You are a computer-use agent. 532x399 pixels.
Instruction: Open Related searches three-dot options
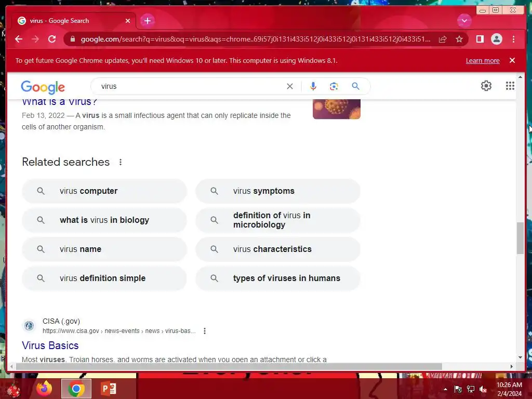[x=121, y=162]
